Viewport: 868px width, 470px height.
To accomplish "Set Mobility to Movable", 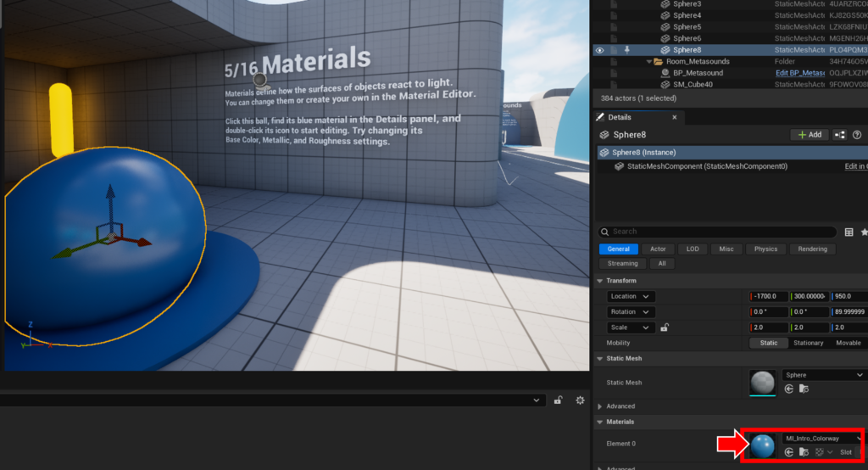I will [x=849, y=343].
